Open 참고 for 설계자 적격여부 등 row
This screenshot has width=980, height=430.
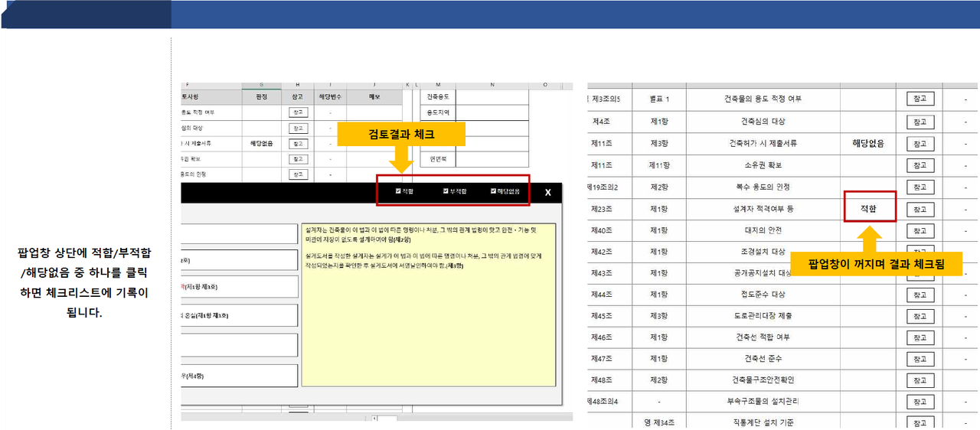pos(920,208)
